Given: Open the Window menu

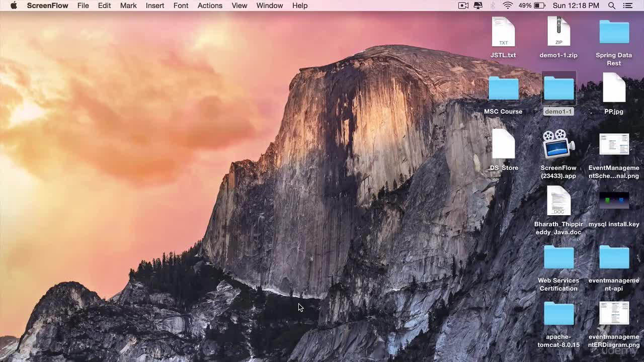Looking at the screenshot, I should coord(270,6).
